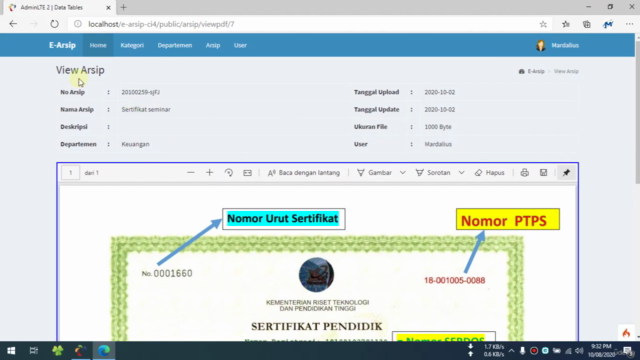Image resolution: width=640 pixels, height=360 pixels.
Task: Click the Tanggal Update date 2020-10-02
Action: [x=440, y=109]
